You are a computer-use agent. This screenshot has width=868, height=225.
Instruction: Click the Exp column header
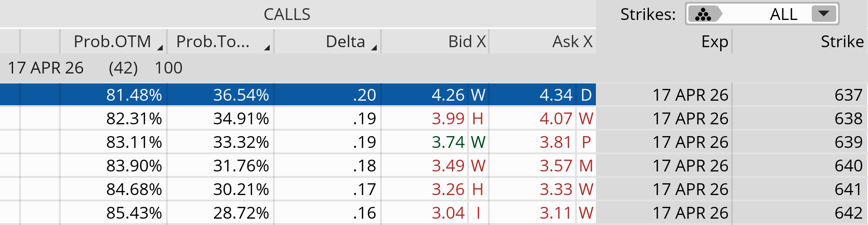click(x=714, y=42)
